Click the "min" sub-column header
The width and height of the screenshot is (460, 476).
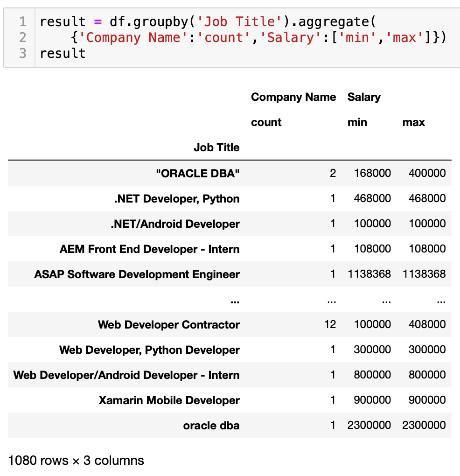(357, 122)
